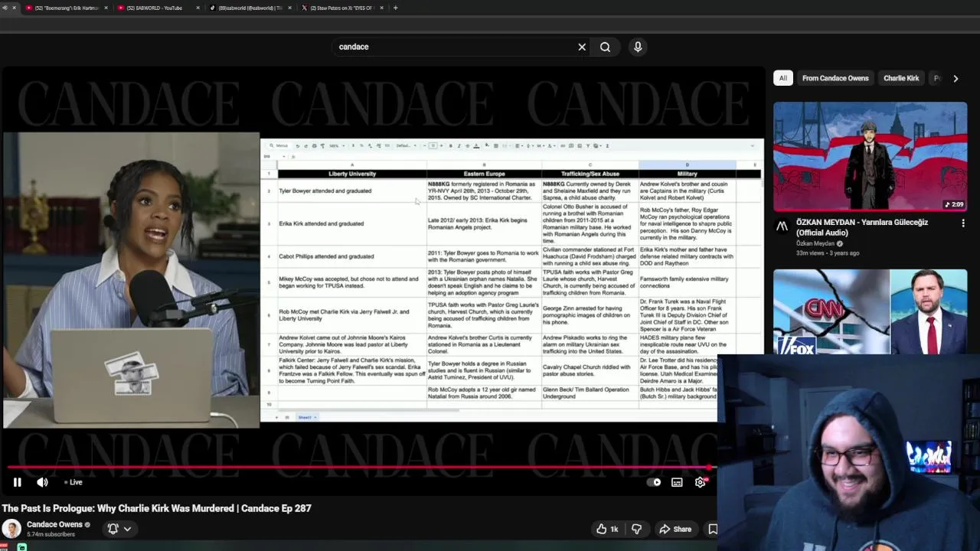Expand the subscription notification options chevron
Image resolution: width=980 pixels, height=551 pixels.
[127, 529]
